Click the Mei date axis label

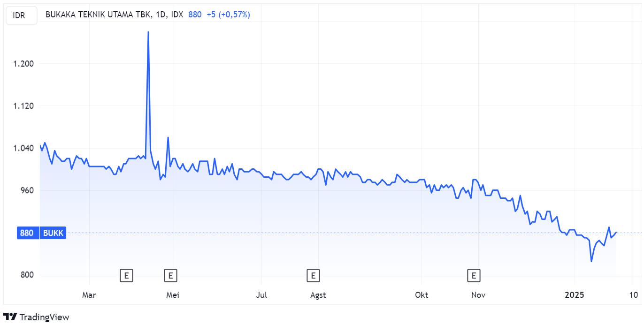173,295
